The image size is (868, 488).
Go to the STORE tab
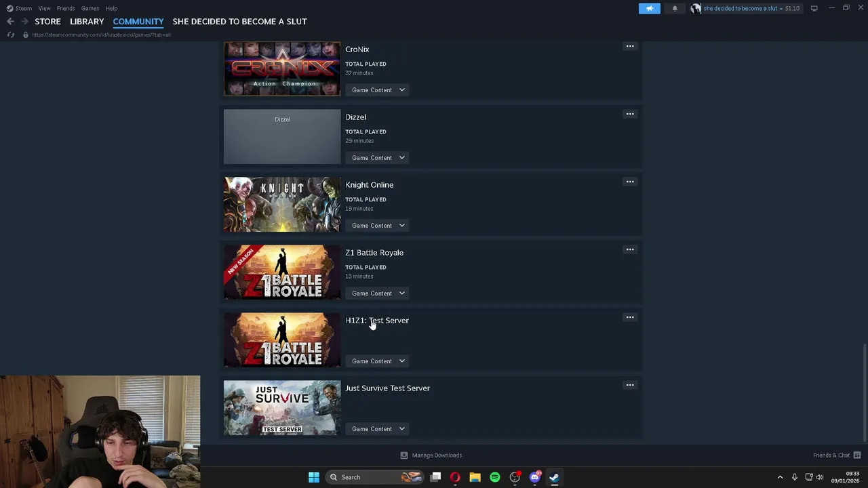pos(47,22)
